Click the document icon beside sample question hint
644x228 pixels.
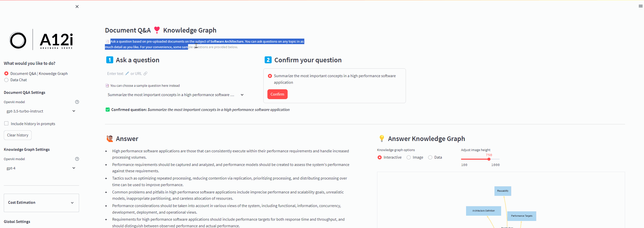(x=107, y=85)
